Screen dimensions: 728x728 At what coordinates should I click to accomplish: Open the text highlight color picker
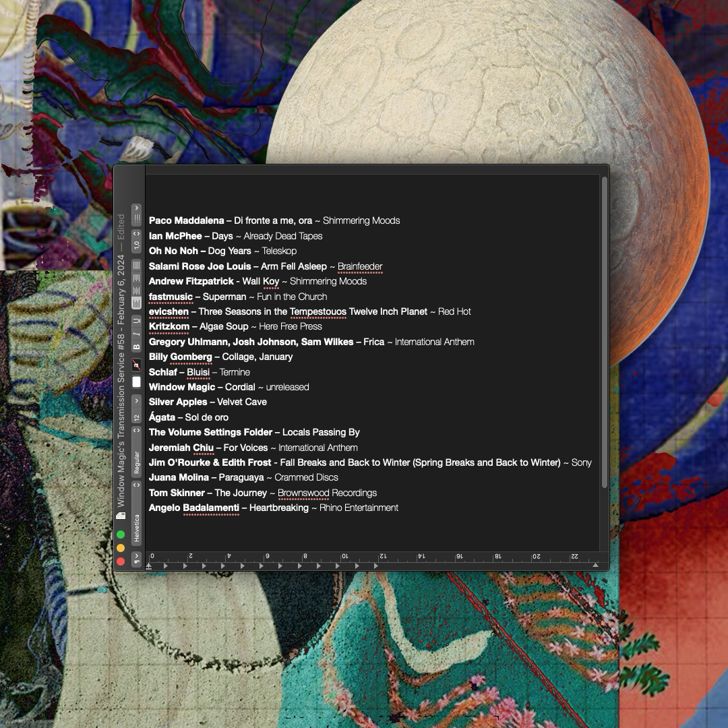[x=136, y=365]
